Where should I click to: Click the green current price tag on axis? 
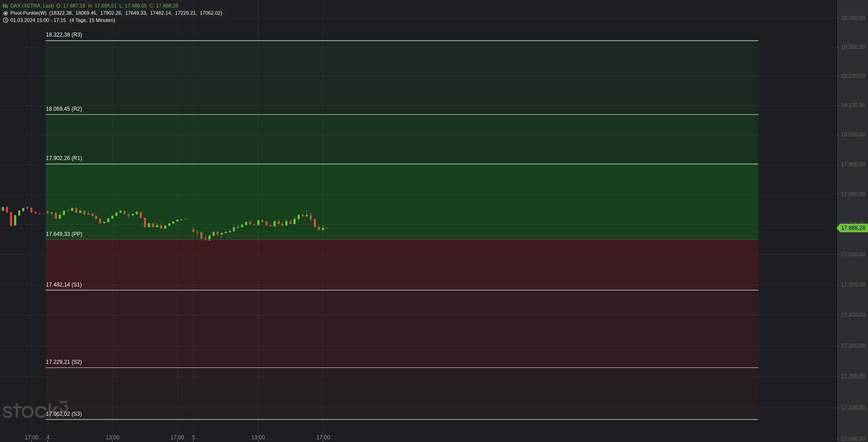click(852, 228)
